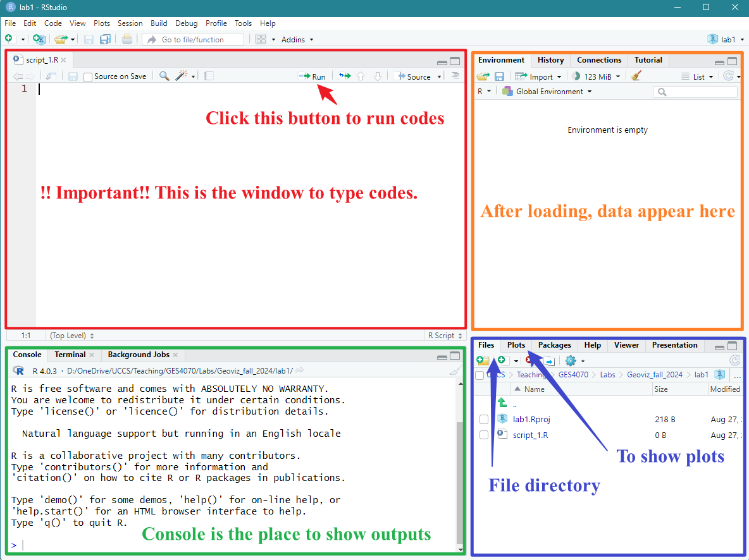
Task: Re-run previous code region icon
Action: pyautogui.click(x=345, y=76)
